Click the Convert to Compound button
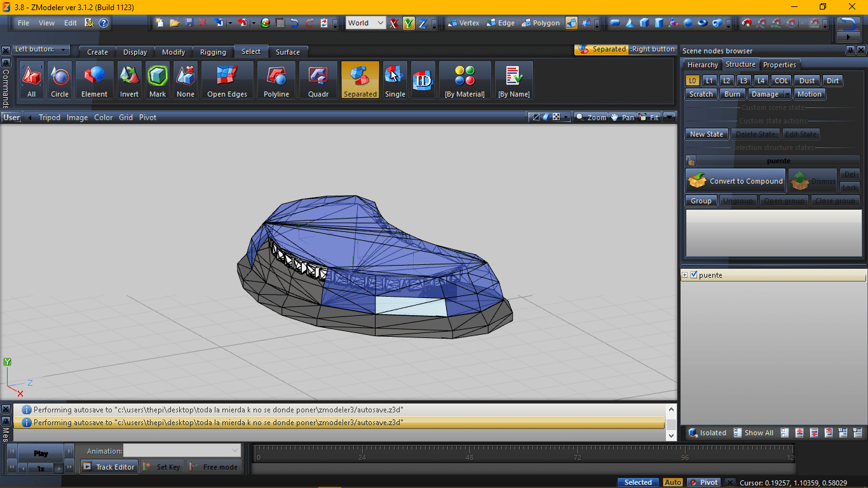This screenshot has width=868, height=488. pyautogui.click(x=736, y=181)
